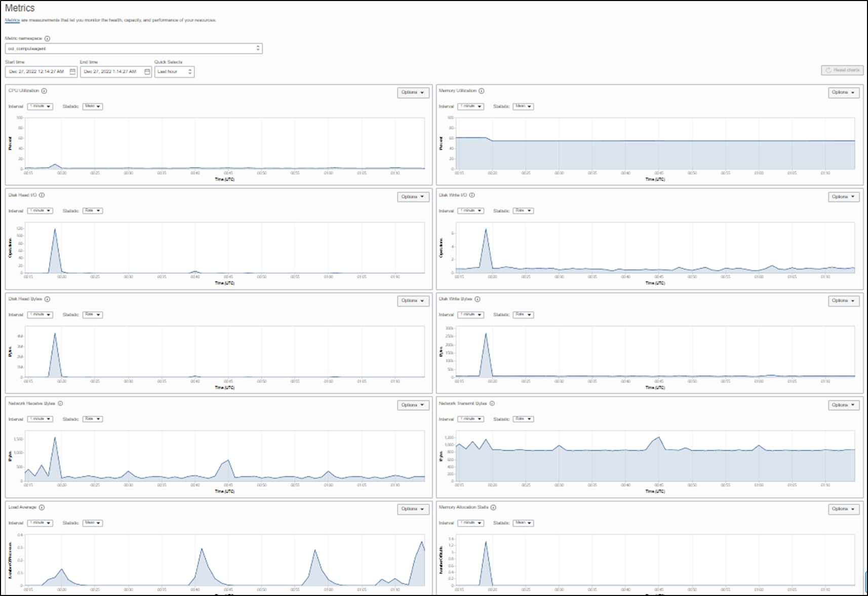Click the info icon next to CPU Utilization
The width and height of the screenshot is (868, 596).
click(44, 91)
